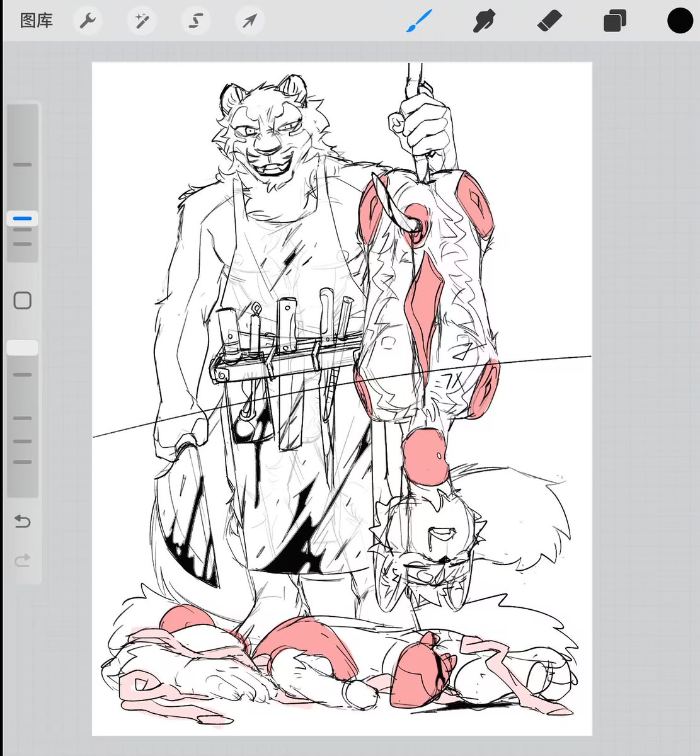Open the Selection tool
Screen dimensions: 700x756
tap(195, 21)
